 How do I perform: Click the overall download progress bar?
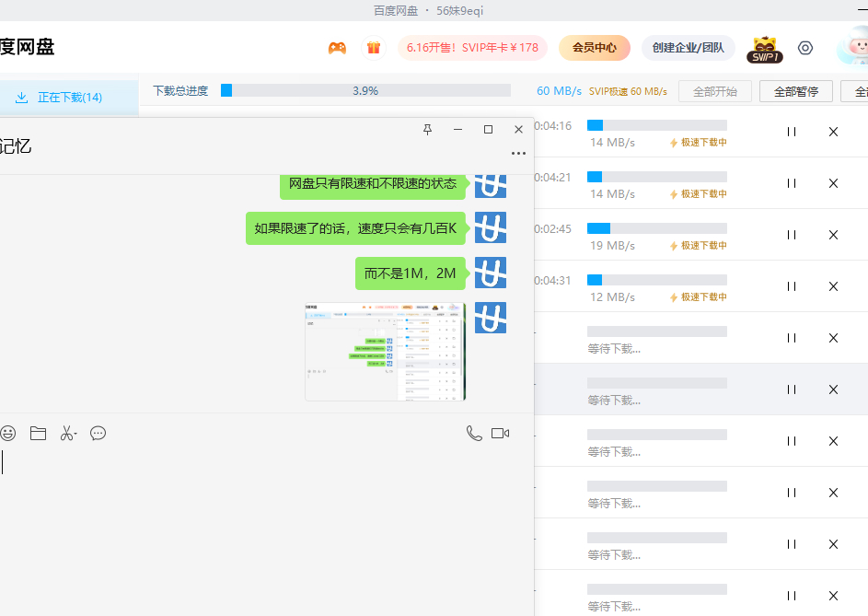pyautogui.click(x=365, y=90)
